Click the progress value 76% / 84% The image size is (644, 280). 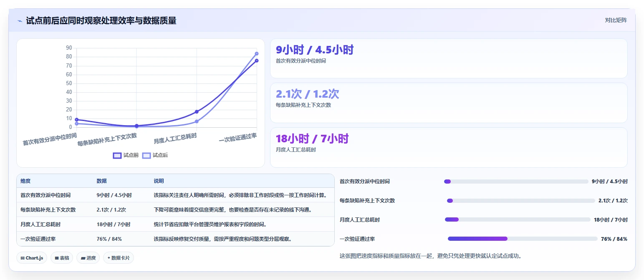pos(614,239)
